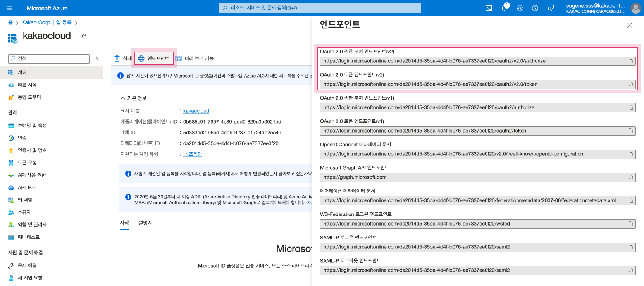Image resolution: width=644 pixels, height=286 pixels.
Task: Open the more options ellipsis next to kakaocloud
Action: click(x=96, y=36)
